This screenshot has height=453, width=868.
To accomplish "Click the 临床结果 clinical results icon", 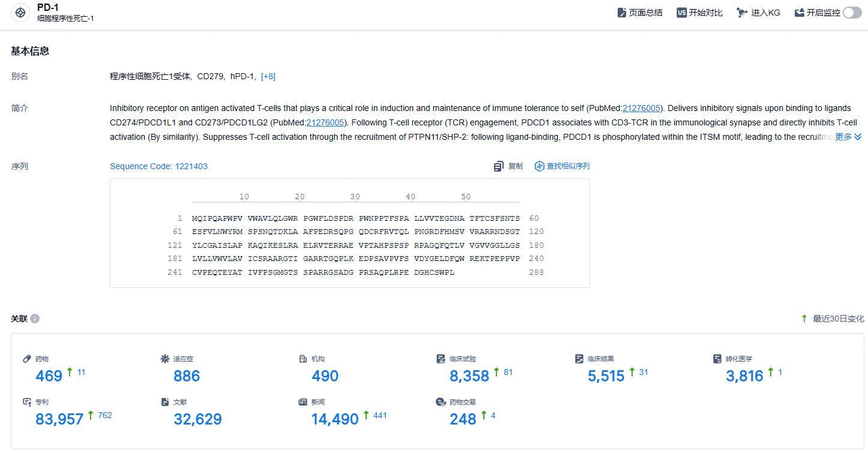I will click(x=579, y=359).
